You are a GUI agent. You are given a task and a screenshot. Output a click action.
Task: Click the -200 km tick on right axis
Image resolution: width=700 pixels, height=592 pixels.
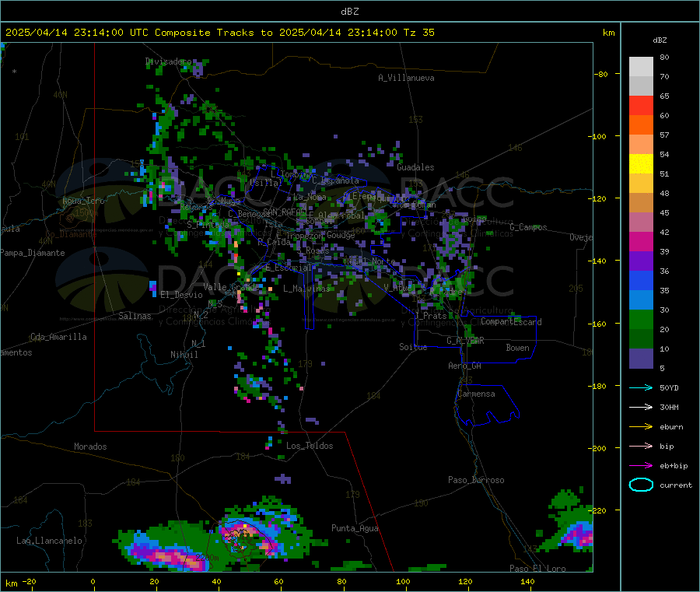coord(597,448)
